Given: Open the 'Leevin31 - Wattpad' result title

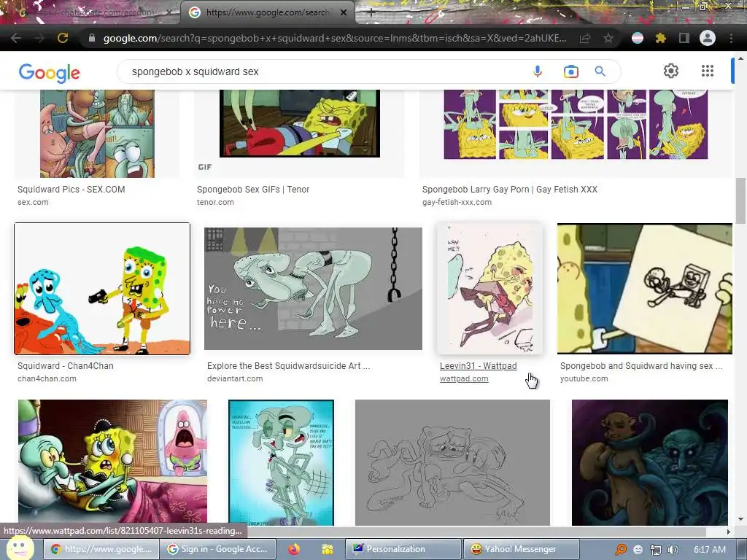Looking at the screenshot, I should click(479, 366).
